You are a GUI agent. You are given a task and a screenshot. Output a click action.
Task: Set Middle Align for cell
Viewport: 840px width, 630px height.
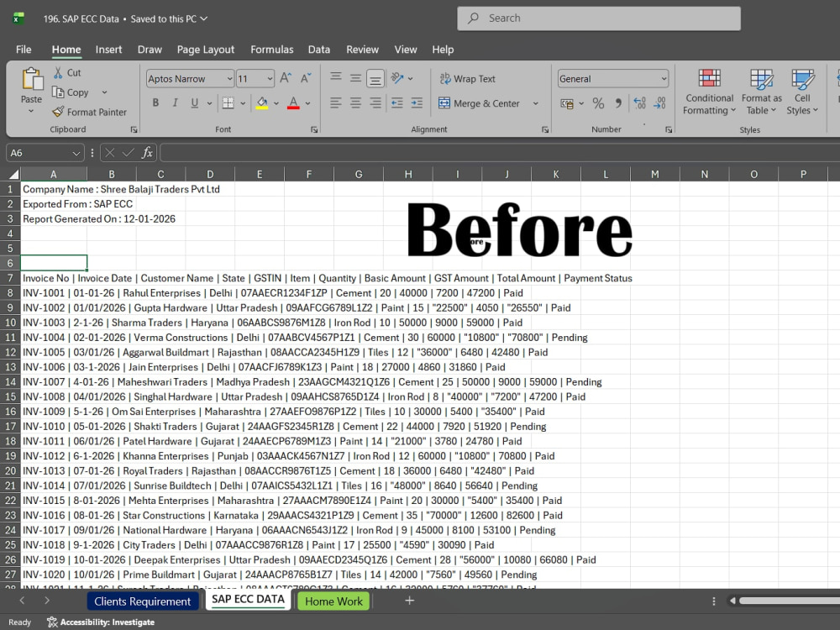(x=355, y=77)
